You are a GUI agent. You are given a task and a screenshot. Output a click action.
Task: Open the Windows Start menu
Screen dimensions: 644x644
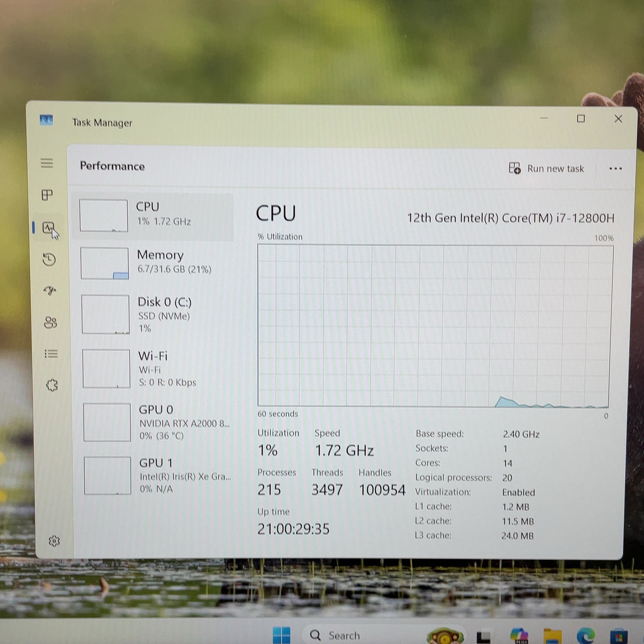click(281, 635)
